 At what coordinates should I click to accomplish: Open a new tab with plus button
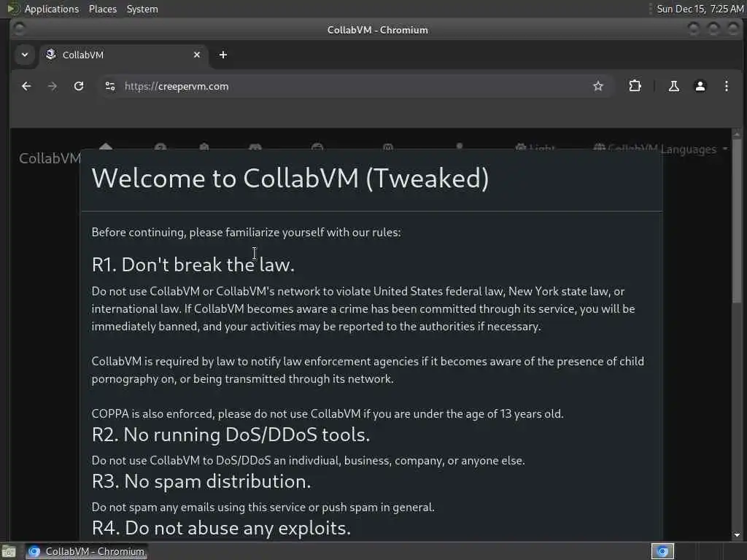(x=223, y=55)
